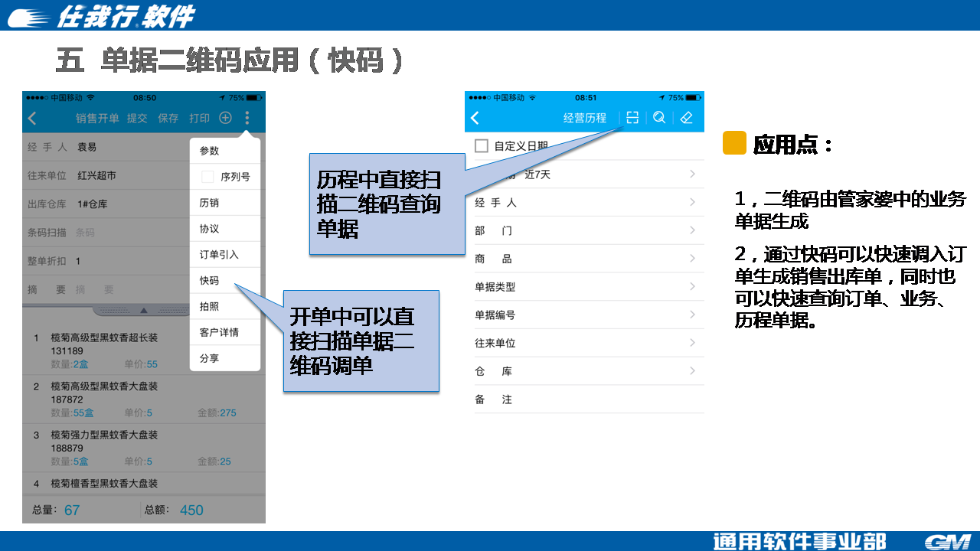Tap the QR scan icon in 经营历程 header
This screenshot has width=980, height=551.
point(632,117)
